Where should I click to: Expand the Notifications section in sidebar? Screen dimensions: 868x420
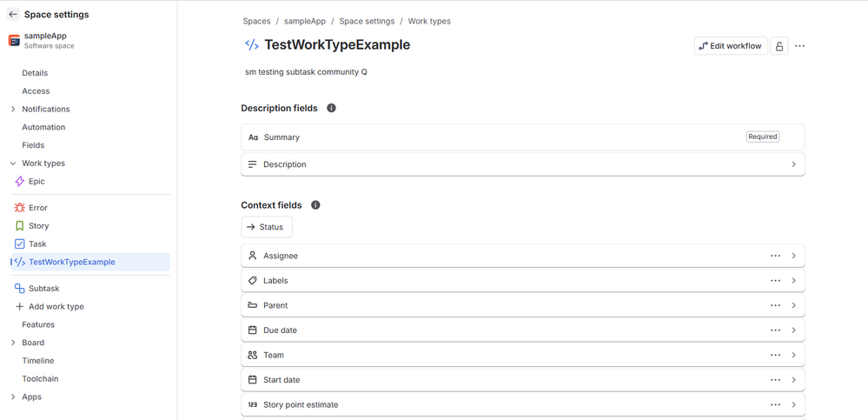coord(13,110)
